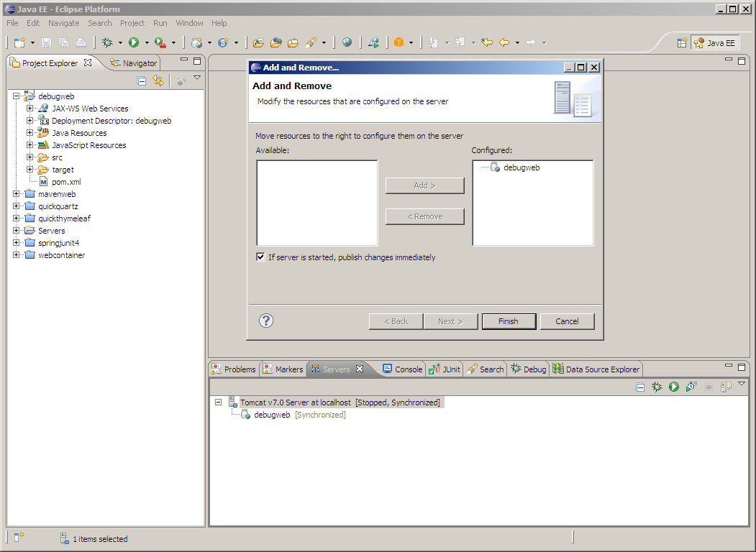Click the flashlight Search icon in main toolbar

(x=311, y=42)
